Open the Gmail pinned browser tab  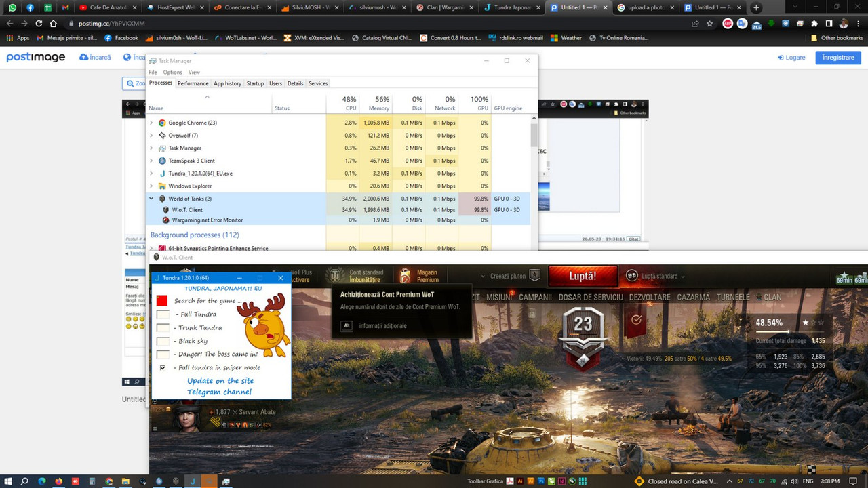65,7
